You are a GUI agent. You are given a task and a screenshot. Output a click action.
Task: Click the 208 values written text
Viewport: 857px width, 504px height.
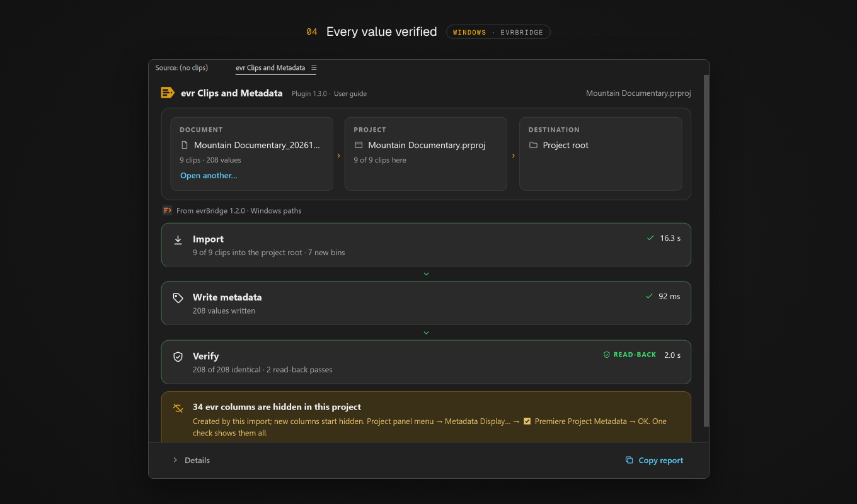click(x=224, y=311)
